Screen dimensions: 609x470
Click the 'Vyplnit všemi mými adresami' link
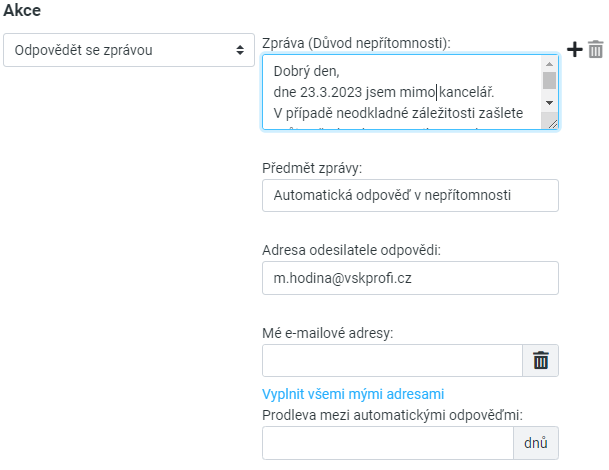point(353,393)
